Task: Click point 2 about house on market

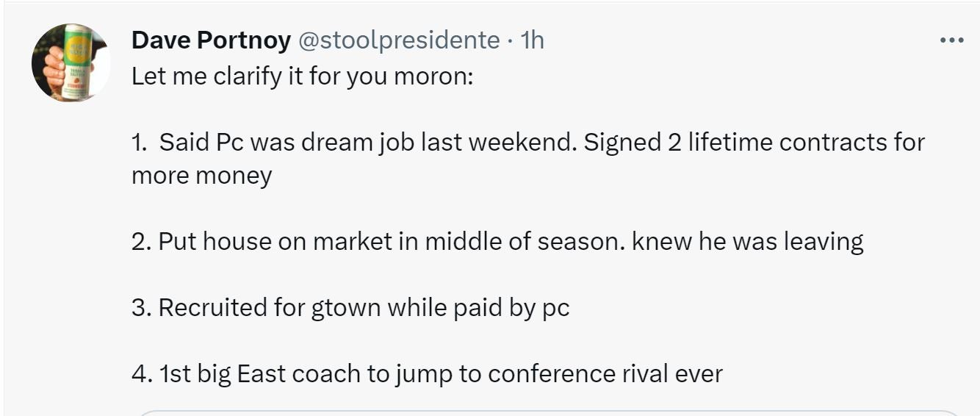Action: pyautogui.click(x=367, y=241)
